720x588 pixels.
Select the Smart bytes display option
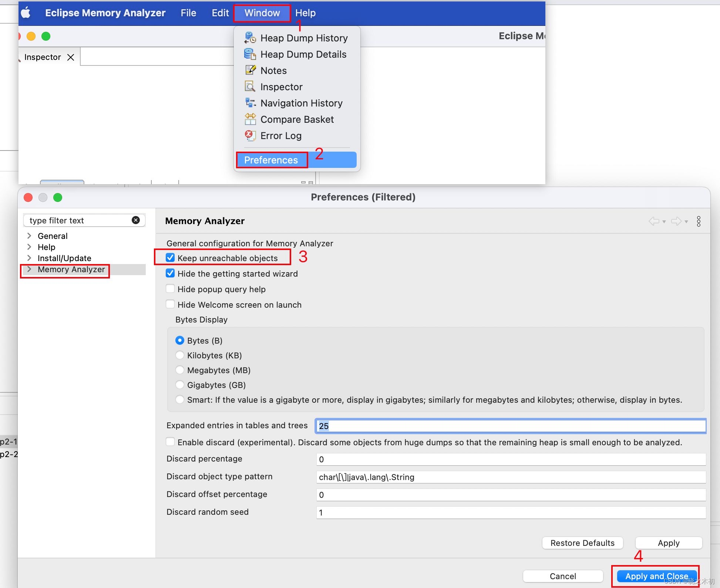click(180, 399)
